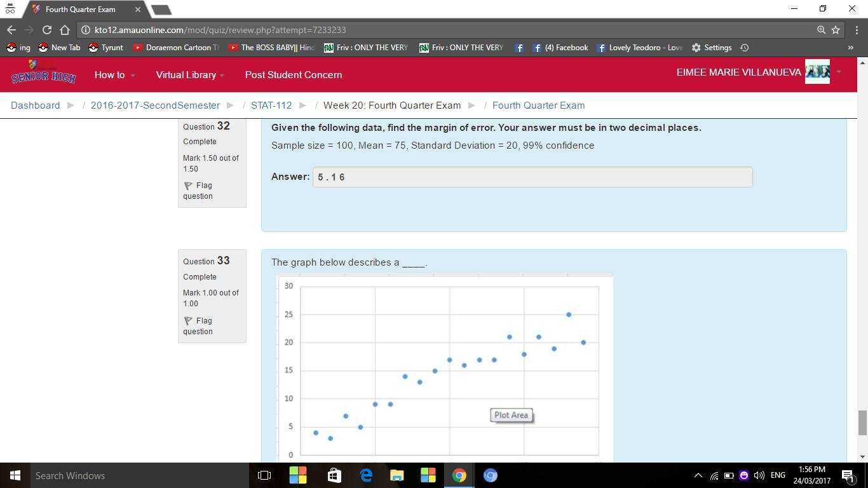The height and width of the screenshot is (488, 868).
Task: Open Post Student Concern link
Action: point(294,74)
